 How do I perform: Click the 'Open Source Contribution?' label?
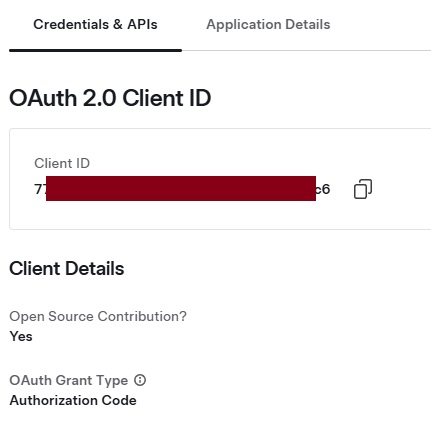point(98,316)
